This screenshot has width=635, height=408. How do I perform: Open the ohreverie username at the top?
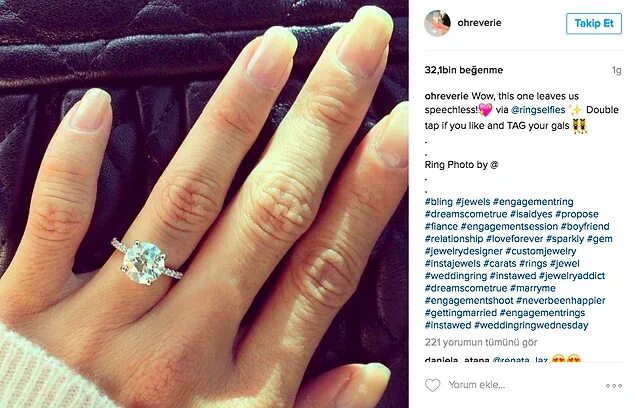tap(479, 23)
